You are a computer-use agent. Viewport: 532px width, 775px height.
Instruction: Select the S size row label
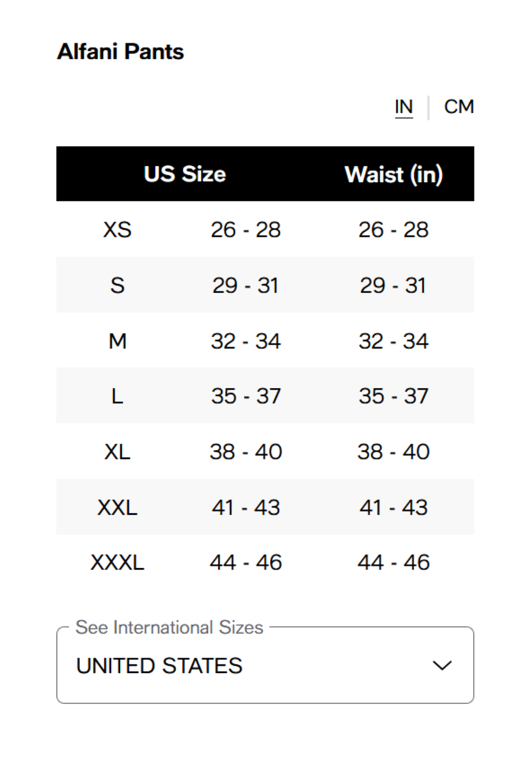point(117,286)
